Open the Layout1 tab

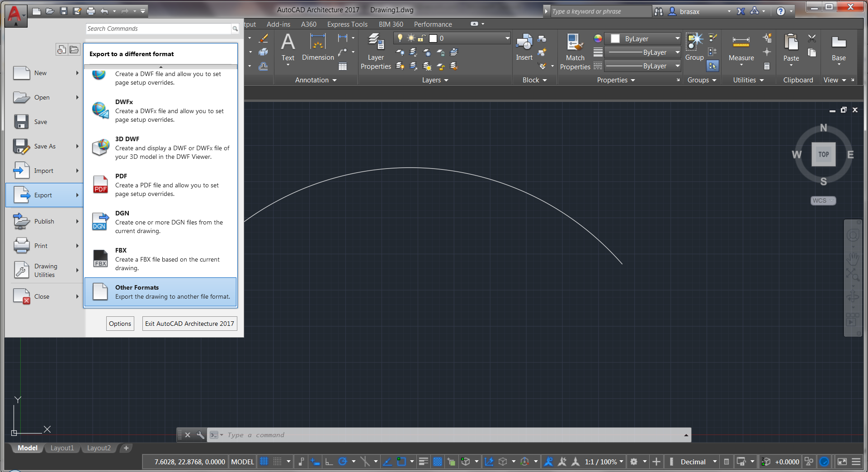[x=62, y=448]
